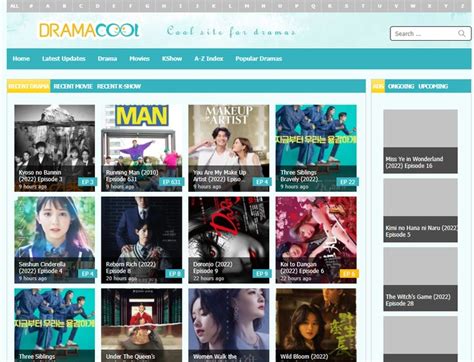Image resolution: width=474 pixels, height=362 pixels.
Task: Click the search magnifier icon
Action: [462, 33]
